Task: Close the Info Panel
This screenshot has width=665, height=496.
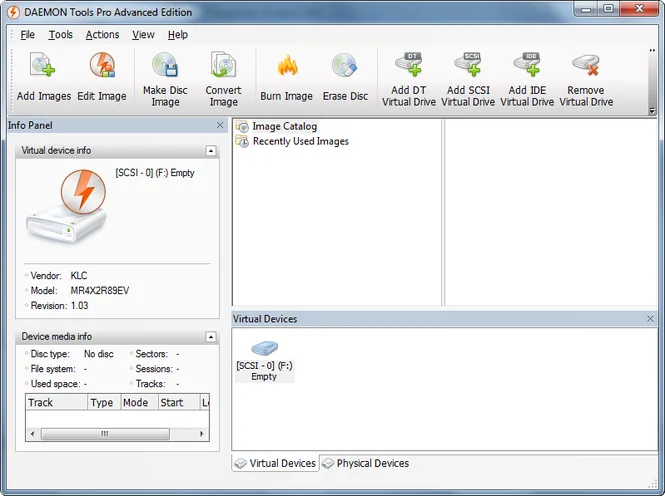Action: tap(220, 125)
